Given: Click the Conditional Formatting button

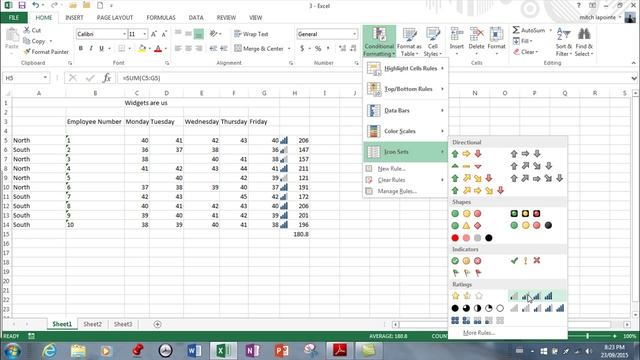Looking at the screenshot, I should (x=379, y=41).
